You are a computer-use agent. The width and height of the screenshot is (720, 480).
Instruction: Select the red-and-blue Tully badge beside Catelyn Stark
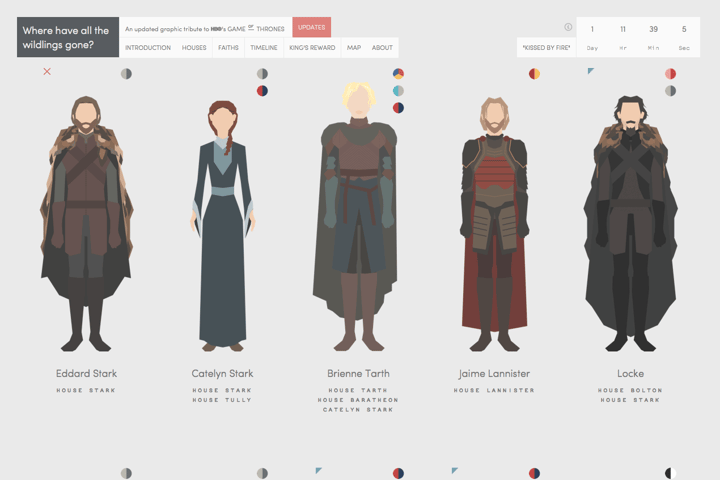(x=262, y=90)
